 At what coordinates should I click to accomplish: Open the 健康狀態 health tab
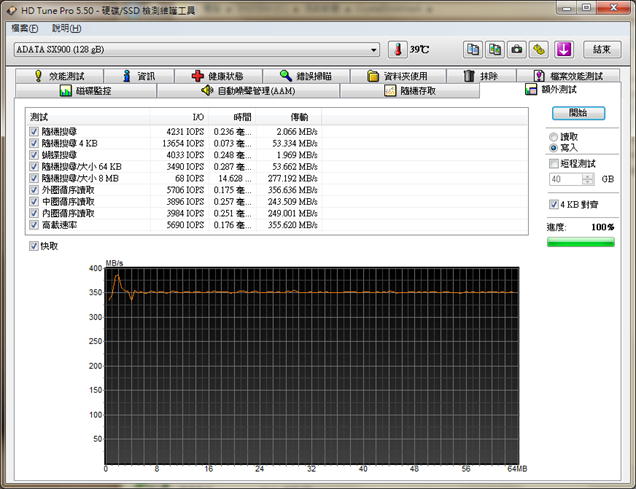coord(218,76)
